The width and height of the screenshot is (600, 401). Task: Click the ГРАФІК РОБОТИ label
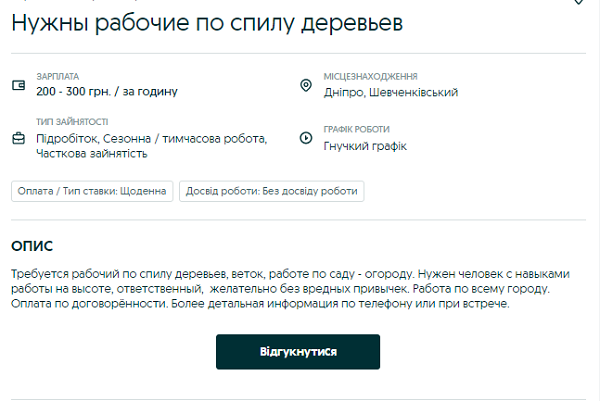click(356, 129)
